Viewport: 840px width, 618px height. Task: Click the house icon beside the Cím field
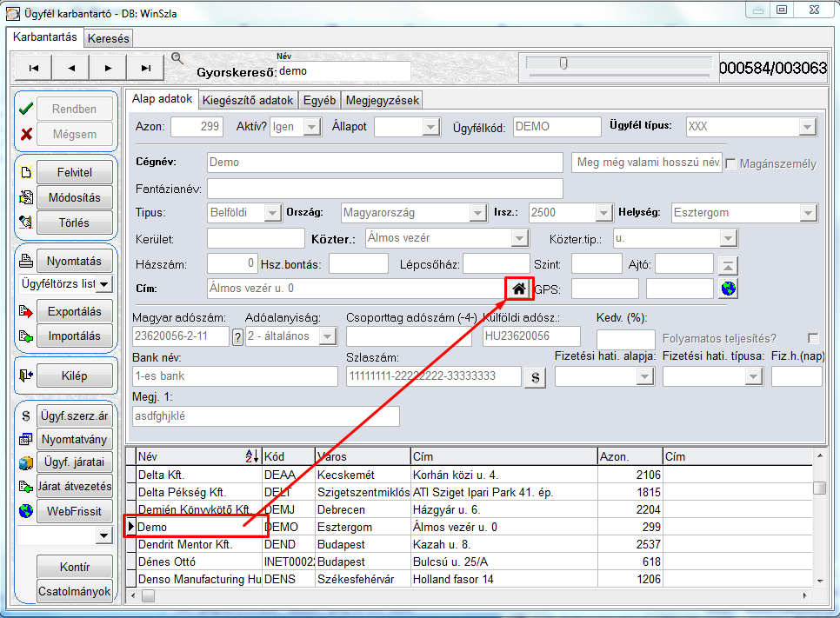(518, 289)
